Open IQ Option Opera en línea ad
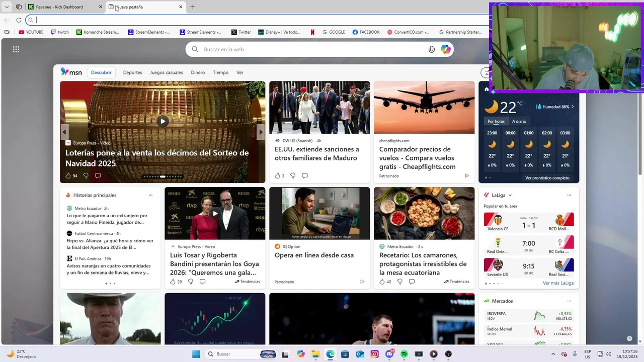The image size is (644, 362). click(314, 255)
